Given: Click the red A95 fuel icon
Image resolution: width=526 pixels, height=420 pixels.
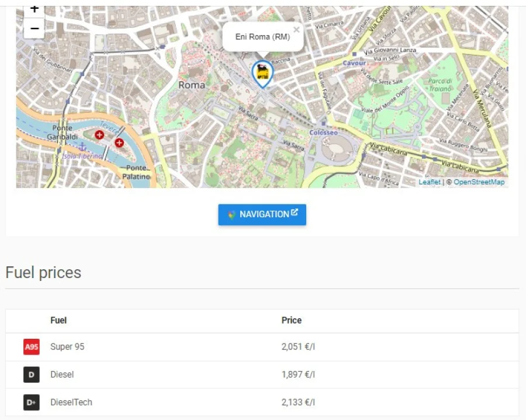Looking at the screenshot, I should pyautogui.click(x=32, y=347).
